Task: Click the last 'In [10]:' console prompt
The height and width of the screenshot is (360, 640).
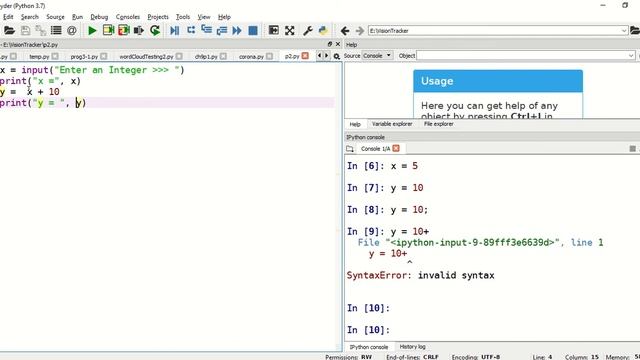Action: [x=369, y=330]
